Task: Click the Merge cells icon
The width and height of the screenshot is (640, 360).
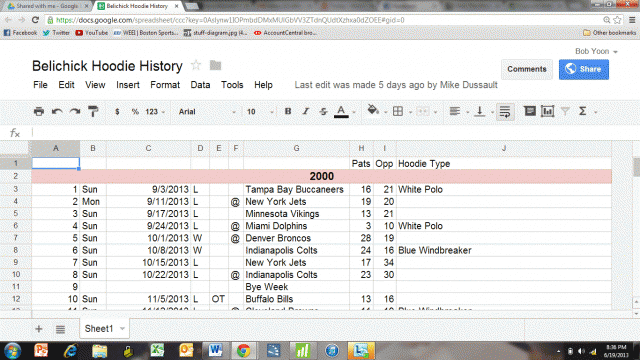Action: (x=422, y=111)
